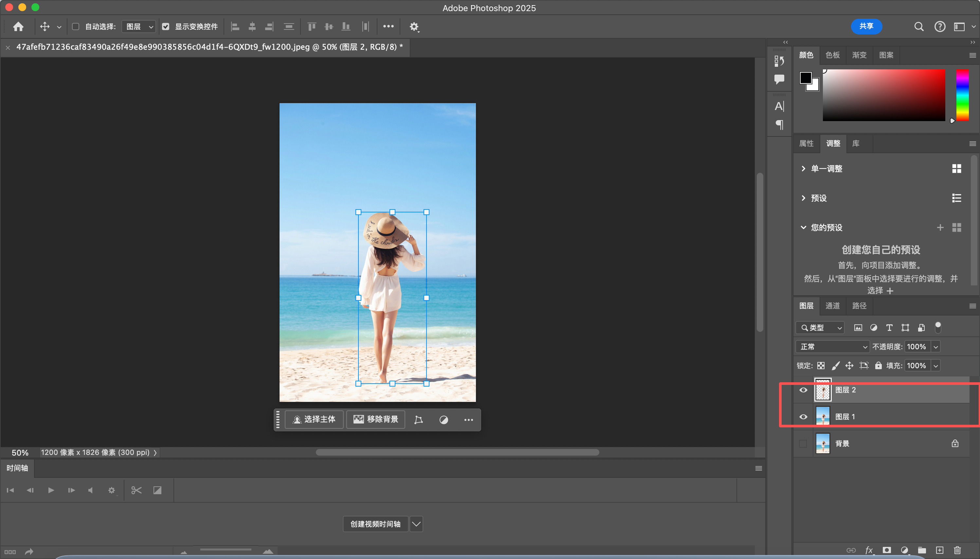Image resolution: width=980 pixels, height=559 pixels.
Task: Add layer mask icon at panel bottom
Action: click(x=886, y=550)
